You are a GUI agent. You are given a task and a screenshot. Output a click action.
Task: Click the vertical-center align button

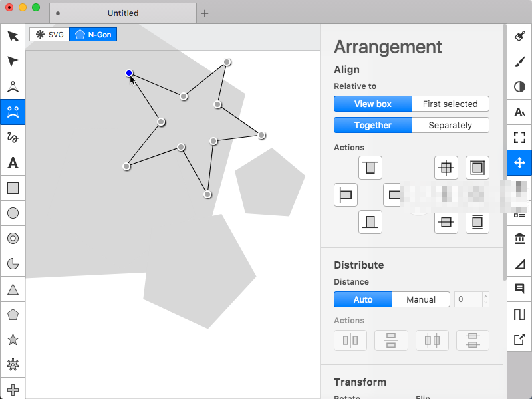(x=446, y=222)
